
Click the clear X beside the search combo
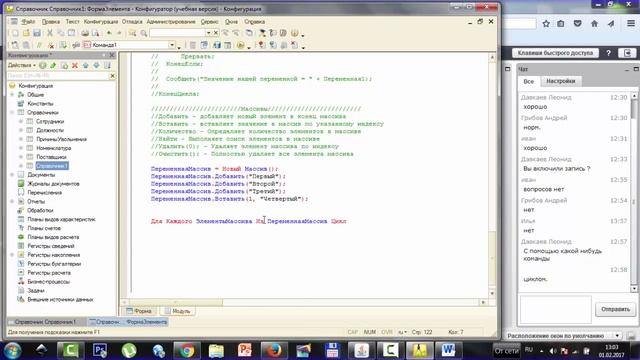pos(216,33)
